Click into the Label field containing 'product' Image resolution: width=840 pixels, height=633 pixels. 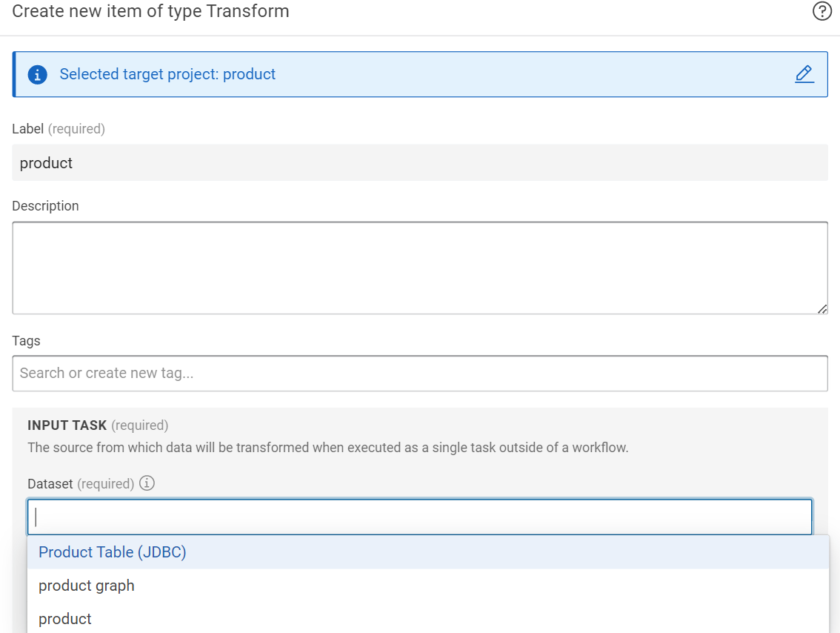coord(419,163)
